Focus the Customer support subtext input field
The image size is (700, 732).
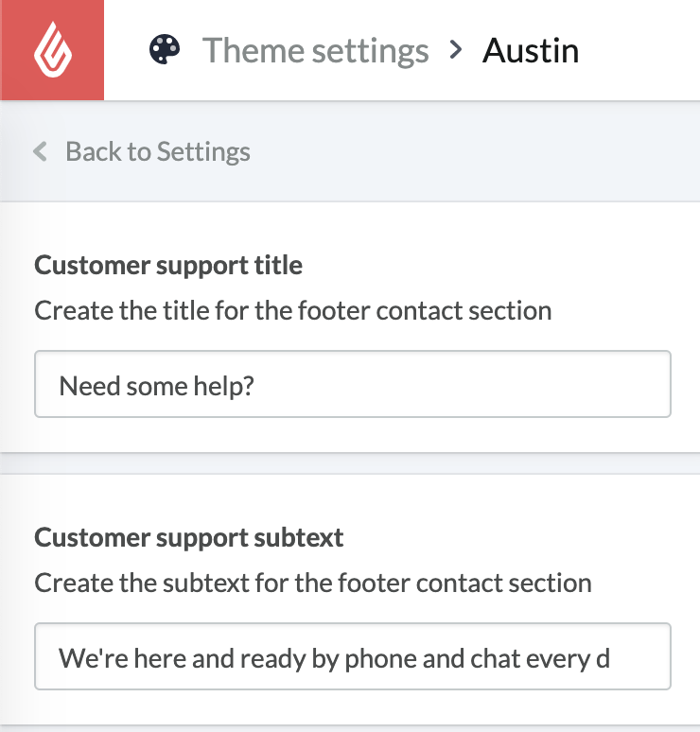pos(352,656)
